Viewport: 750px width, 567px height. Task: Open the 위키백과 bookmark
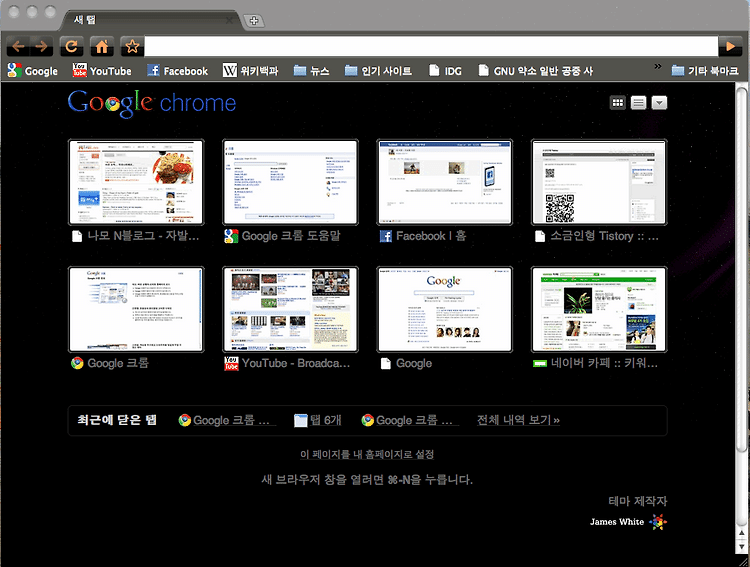[251, 71]
